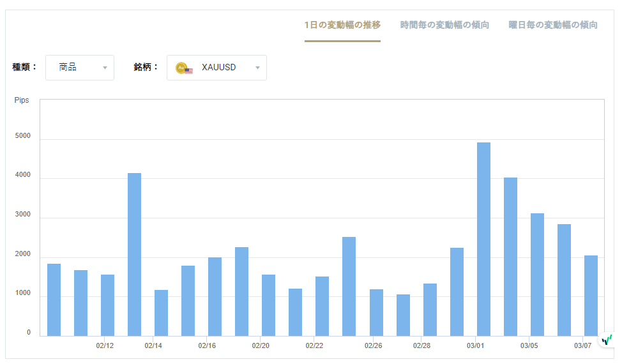Open the 種類 dropdown showing 商品
The height and width of the screenshot is (364, 622).
coord(80,68)
